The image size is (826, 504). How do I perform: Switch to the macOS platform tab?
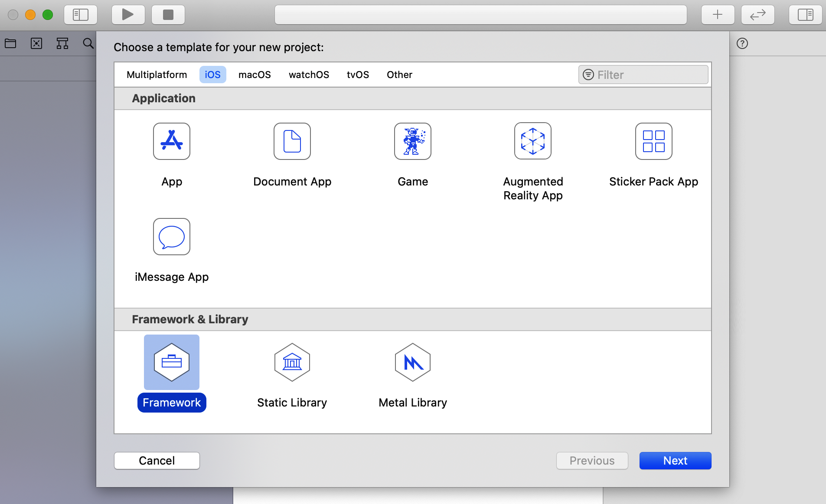click(x=255, y=75)
